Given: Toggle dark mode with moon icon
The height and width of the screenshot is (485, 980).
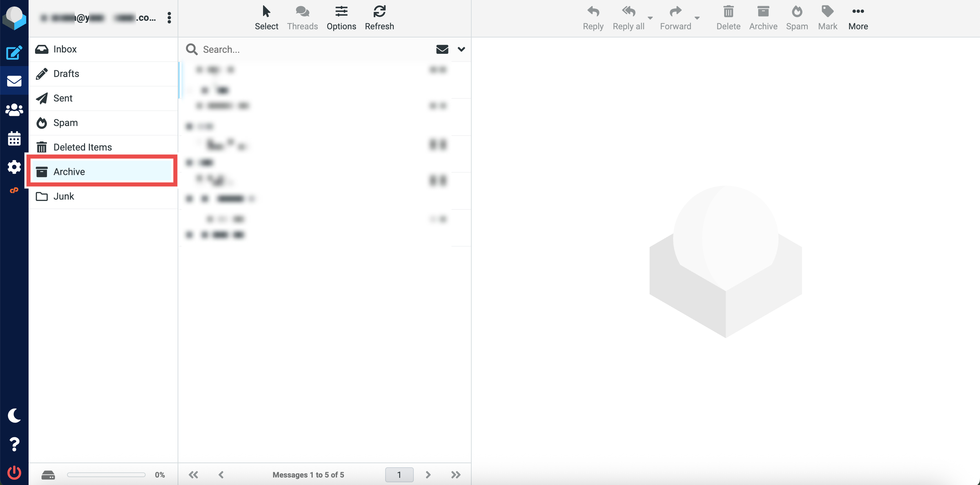Looking at the screenshot, I should click(14, 415).
